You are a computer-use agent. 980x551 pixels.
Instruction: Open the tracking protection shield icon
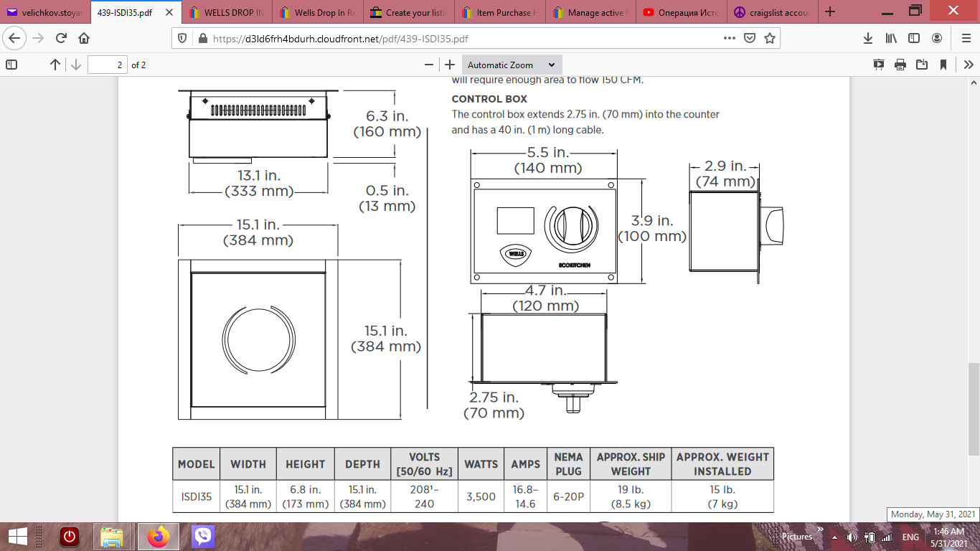(x=182, y=39)
